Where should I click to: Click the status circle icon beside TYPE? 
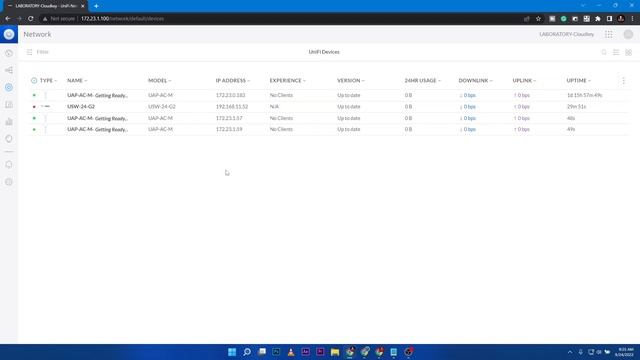tap(34, 80)
